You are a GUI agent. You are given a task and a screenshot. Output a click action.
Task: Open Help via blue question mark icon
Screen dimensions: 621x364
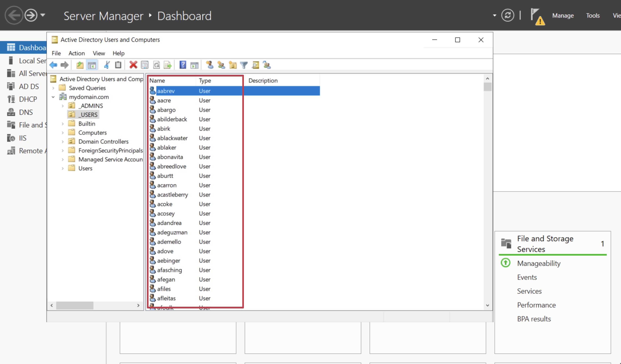click(x=183, y=65)
